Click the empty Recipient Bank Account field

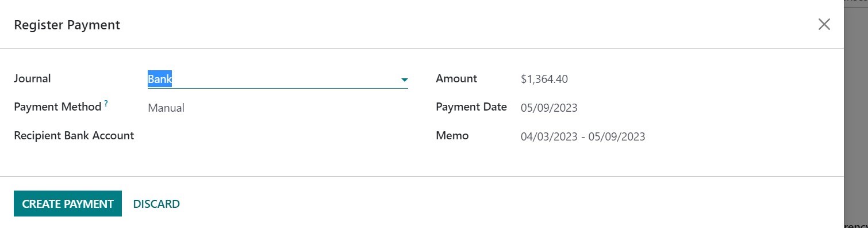[278, 136]
